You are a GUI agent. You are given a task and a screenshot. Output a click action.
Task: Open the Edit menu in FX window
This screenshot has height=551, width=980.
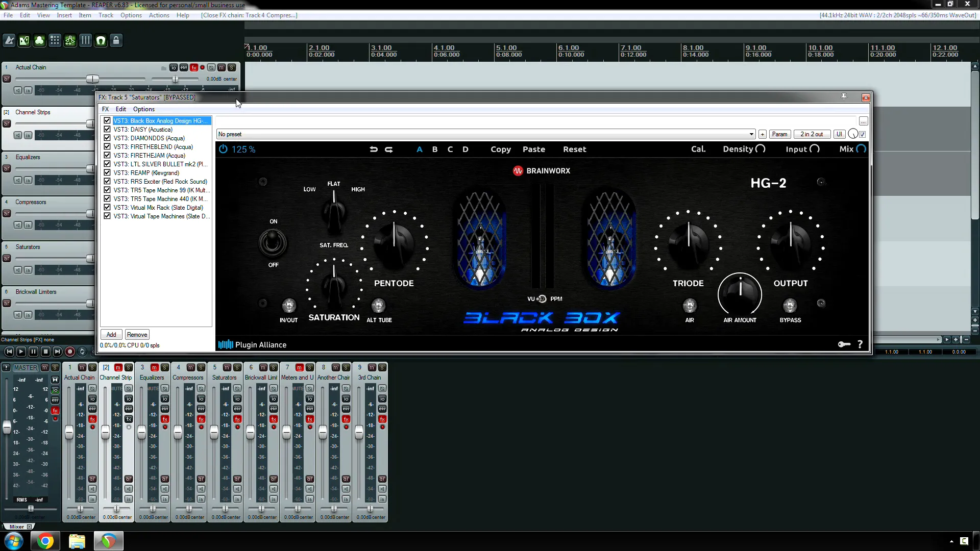pyautogui.click(x=121, y=109)
